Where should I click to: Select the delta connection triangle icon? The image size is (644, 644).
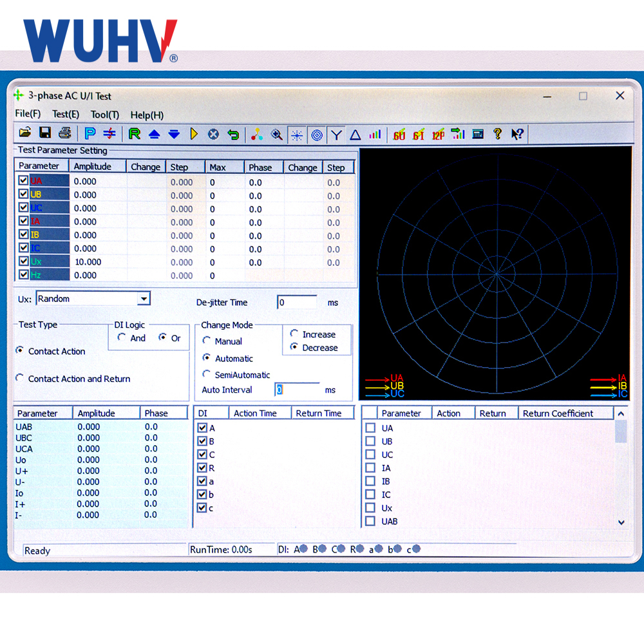pyautogui.click(x=355, y=135)
